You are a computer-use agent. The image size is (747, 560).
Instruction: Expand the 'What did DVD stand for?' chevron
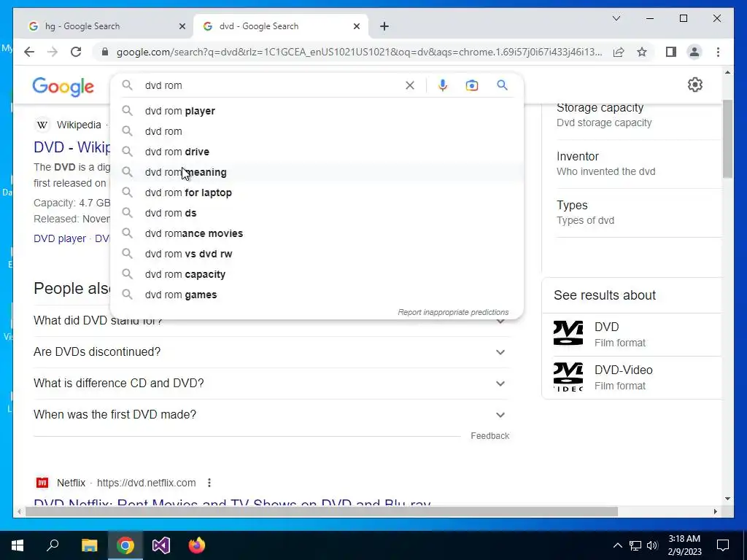500,322
